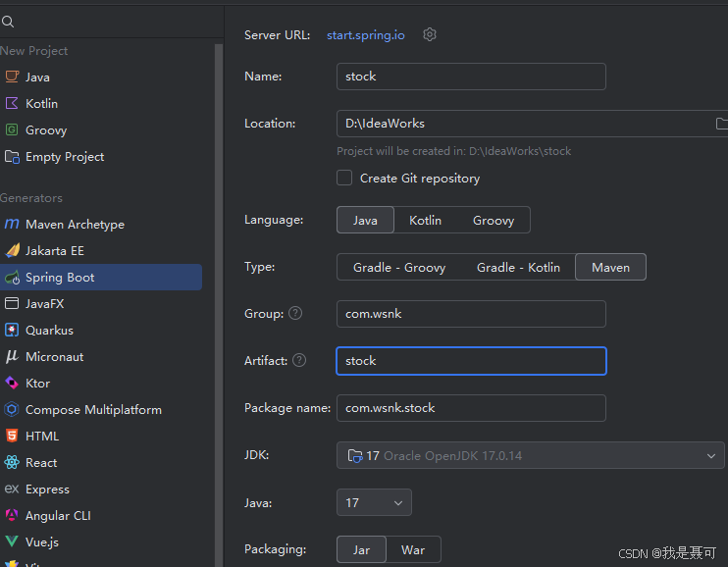Choose Gradle - Groovy build type
Viewport: 728px width, 567px height.
[x=399, y=268]
